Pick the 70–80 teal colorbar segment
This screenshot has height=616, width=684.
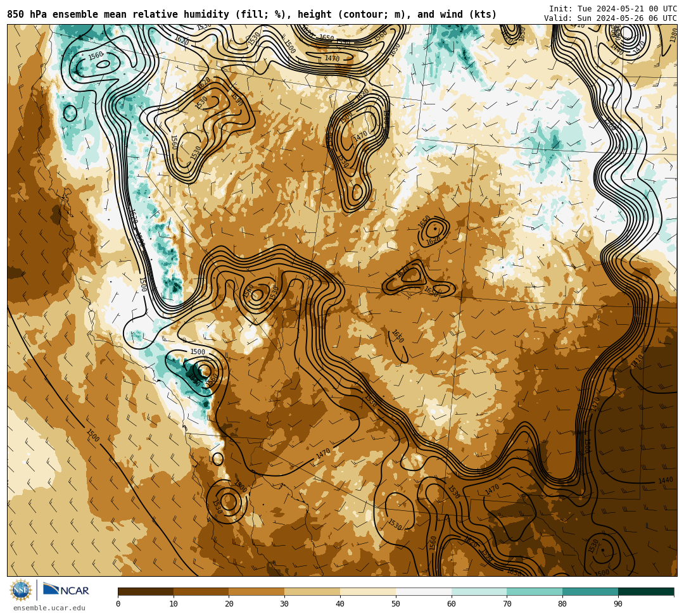[535, 591]
